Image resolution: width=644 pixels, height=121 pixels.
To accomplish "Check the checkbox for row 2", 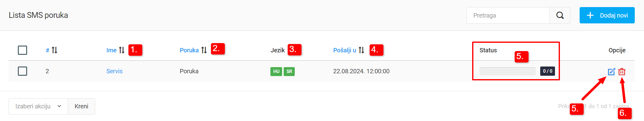I will pyautogui.click(x=22, y=71).
